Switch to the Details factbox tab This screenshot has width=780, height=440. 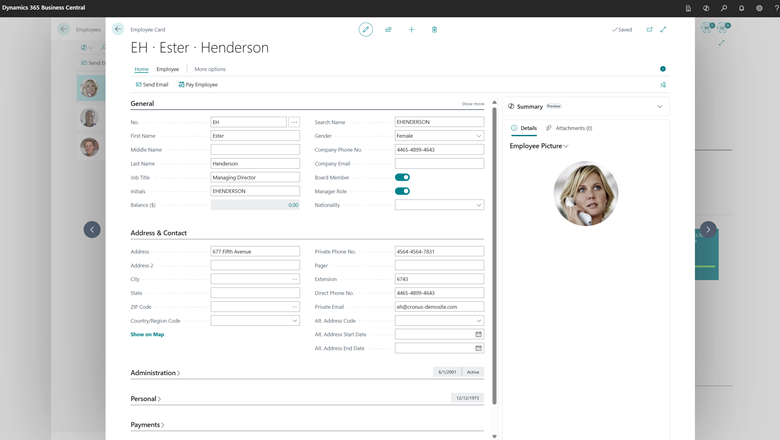tap(524, 128)
